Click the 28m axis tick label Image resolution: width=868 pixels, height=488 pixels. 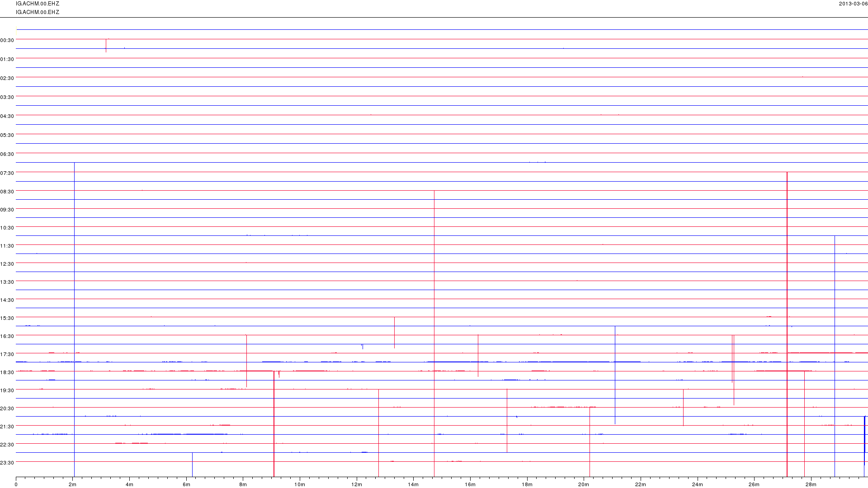coord(811,485)
